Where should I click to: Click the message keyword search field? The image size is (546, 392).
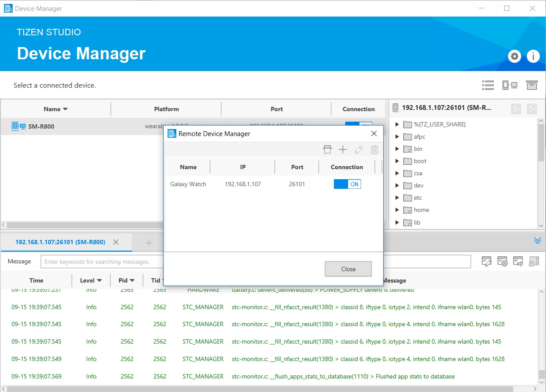point(256,262)
